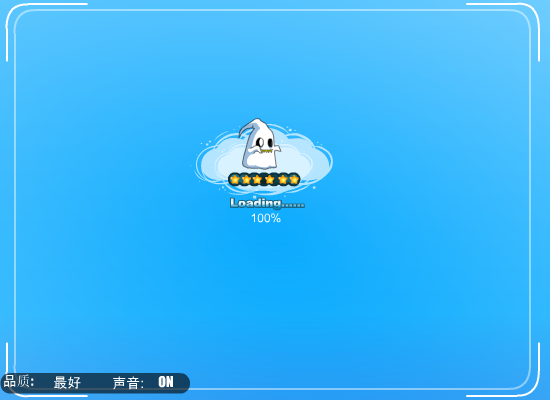Change quality setting 最好
This screenshot has height=400, width=550.
67,382
